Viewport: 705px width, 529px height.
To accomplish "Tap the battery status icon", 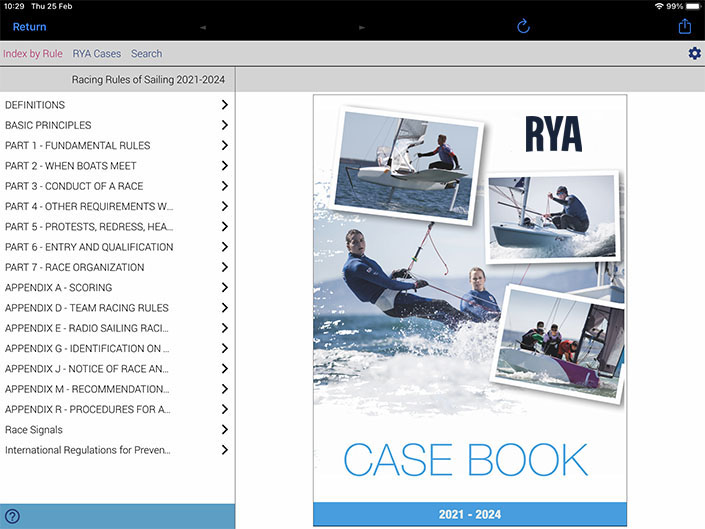I will [693, 6].
